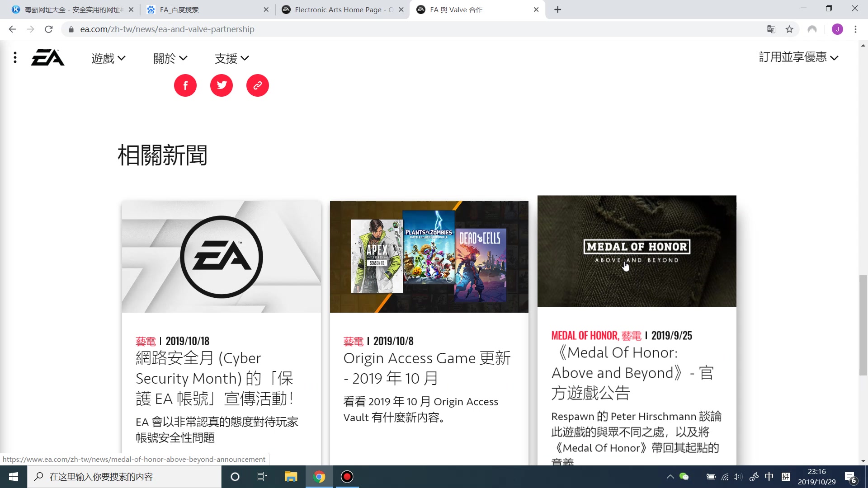
Task: Expand the 關於 dropdown menu
Action: [x=170, y=58]
